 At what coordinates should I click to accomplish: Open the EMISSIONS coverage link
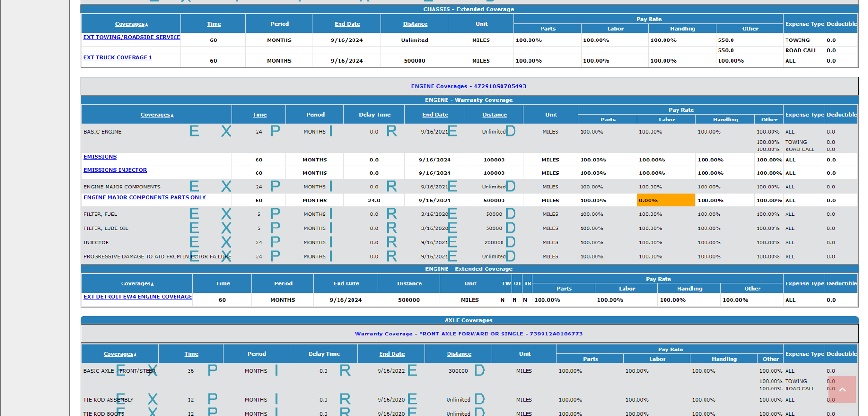pyautogui.click(x=100, y=157)
